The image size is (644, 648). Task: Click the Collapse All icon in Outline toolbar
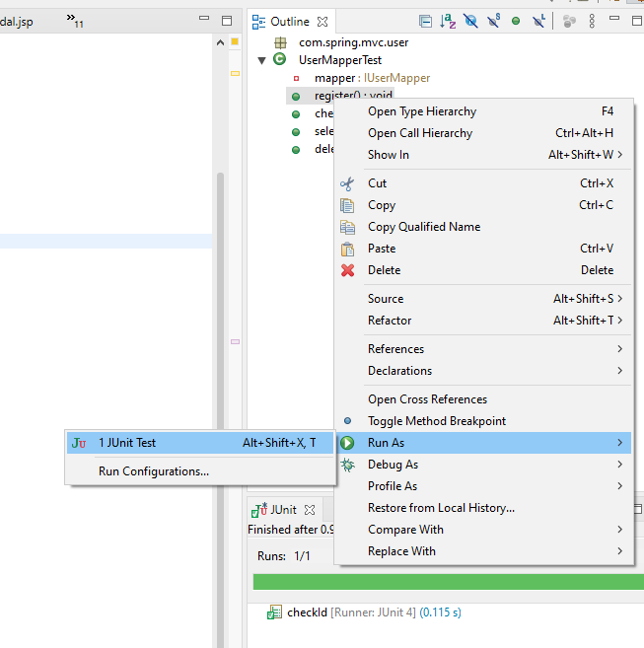[x=425, y=21]
